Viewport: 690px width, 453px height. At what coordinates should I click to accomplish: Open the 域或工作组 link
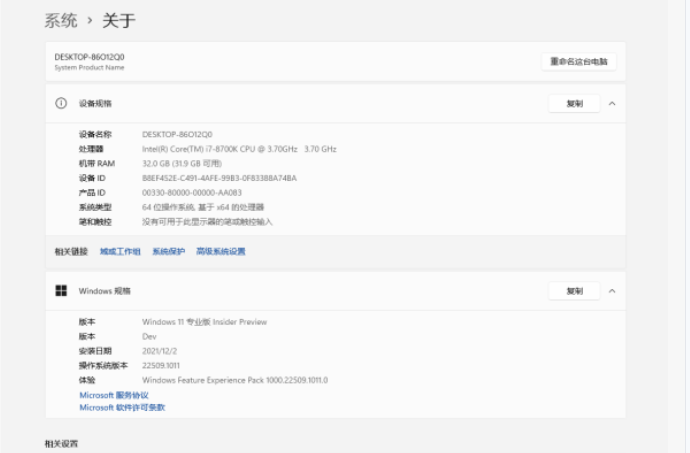[x=120, y=251]
